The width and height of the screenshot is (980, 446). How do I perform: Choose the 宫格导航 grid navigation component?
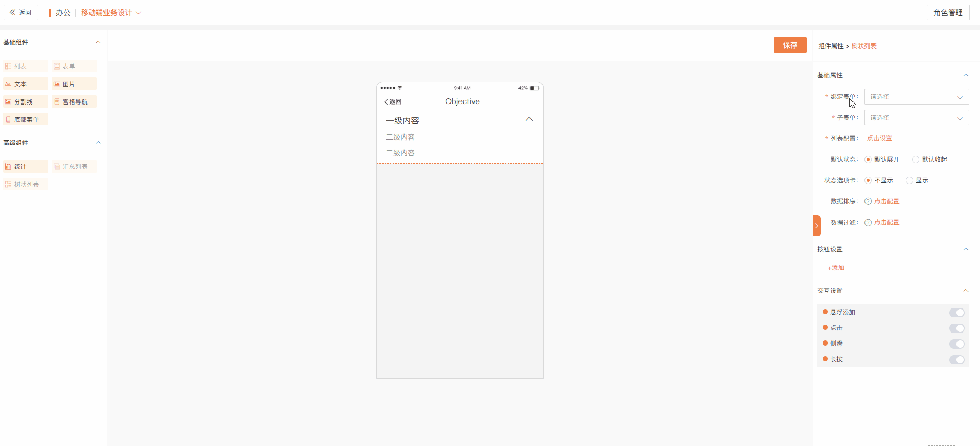pos(74,102)
